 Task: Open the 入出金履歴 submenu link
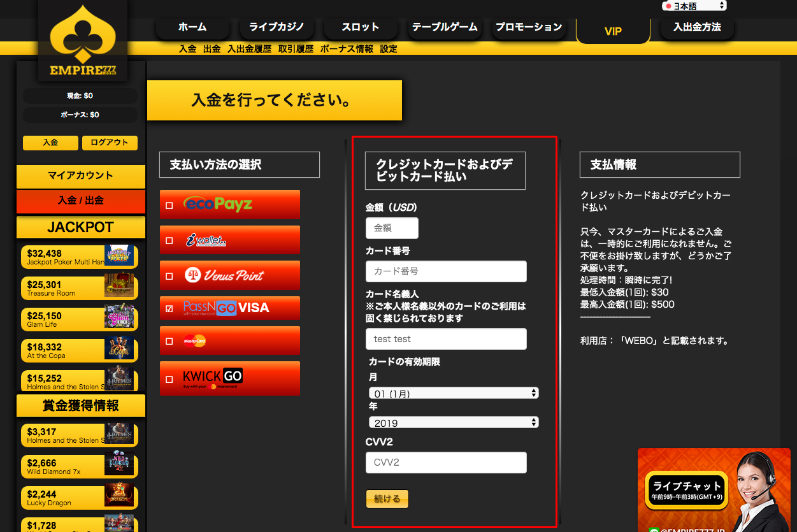coord(250,49)
